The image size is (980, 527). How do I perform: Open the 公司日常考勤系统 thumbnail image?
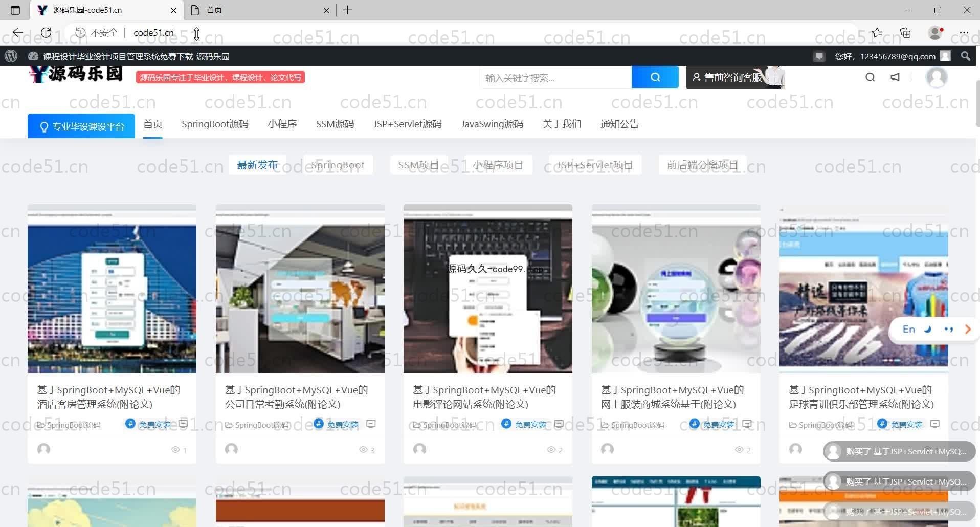[x=300, y=289]
